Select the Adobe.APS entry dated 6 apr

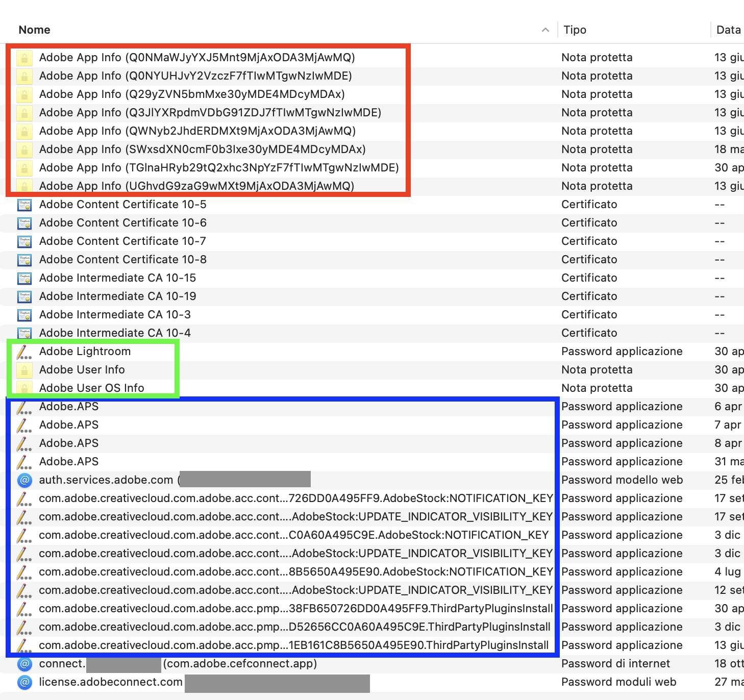(69, 407)
